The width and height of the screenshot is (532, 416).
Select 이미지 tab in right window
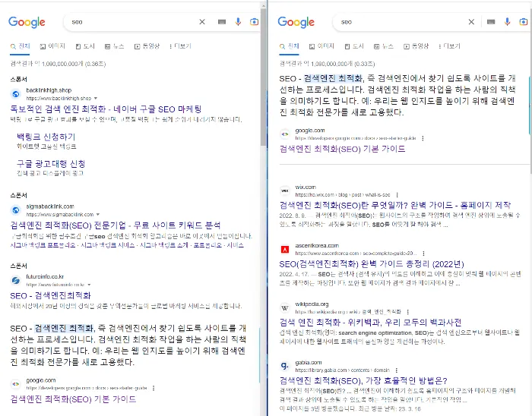[321, 46]
